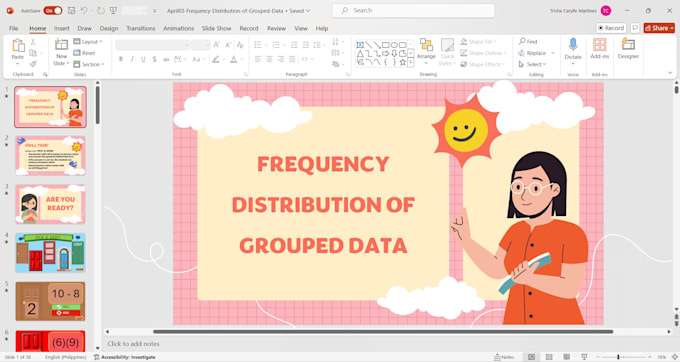Click the New Slide icon

61,45
